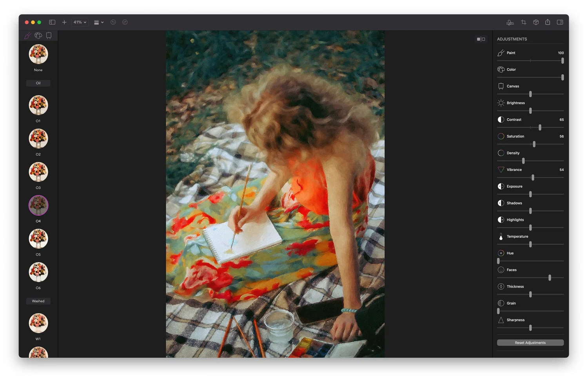Toggle the right inspector panel
This screenshot has height=382, width=588.
(x=560, y=22)
